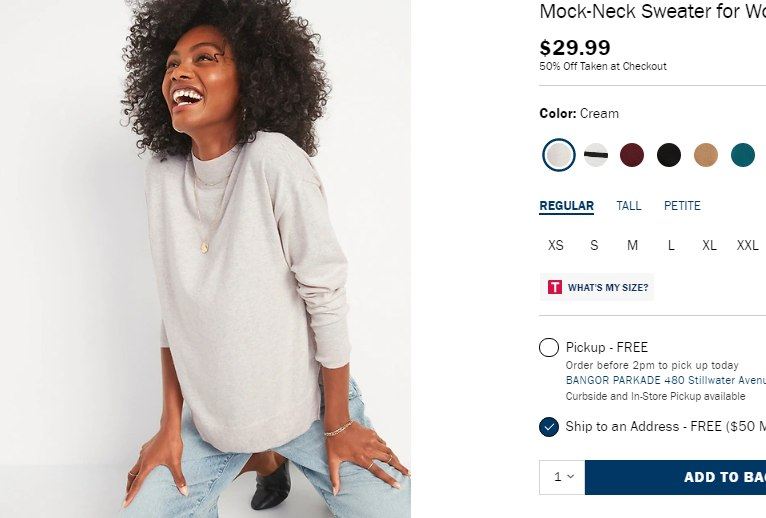Select the black color swatch
Image resolution: width=766 pixels, height=518 pixels.
click(x=669, y=155)
